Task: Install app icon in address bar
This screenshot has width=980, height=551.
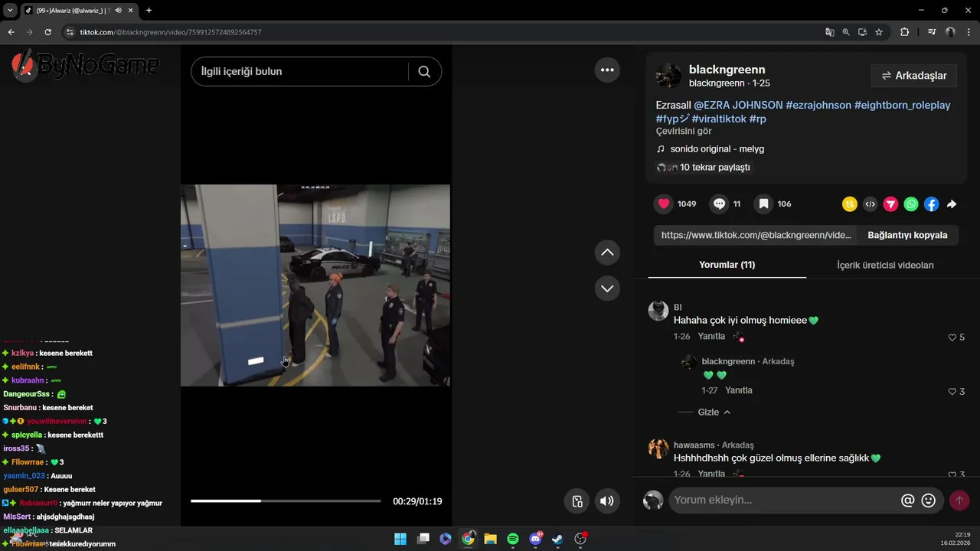Action: pyautogui.click(x=862, y=32)
